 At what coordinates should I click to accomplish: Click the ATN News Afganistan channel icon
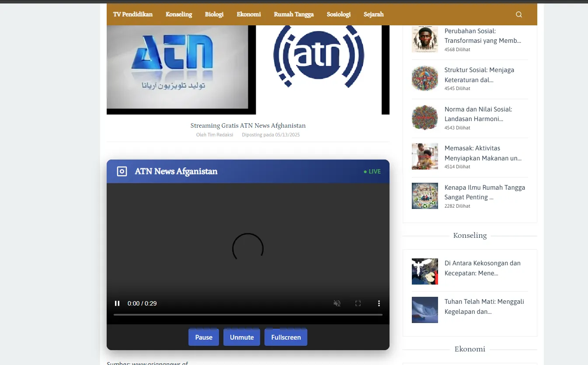(x=122, y=171)
